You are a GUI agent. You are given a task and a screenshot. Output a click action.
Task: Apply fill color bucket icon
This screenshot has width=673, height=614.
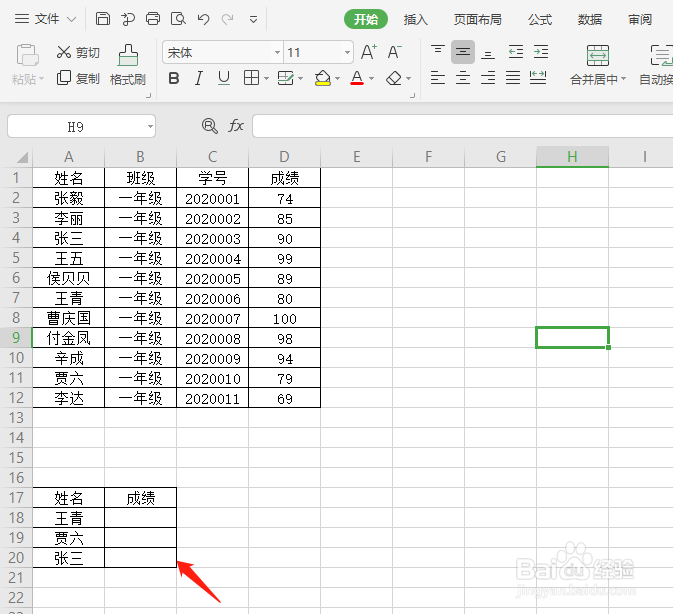pyautogui.click(x=323, y=78)
